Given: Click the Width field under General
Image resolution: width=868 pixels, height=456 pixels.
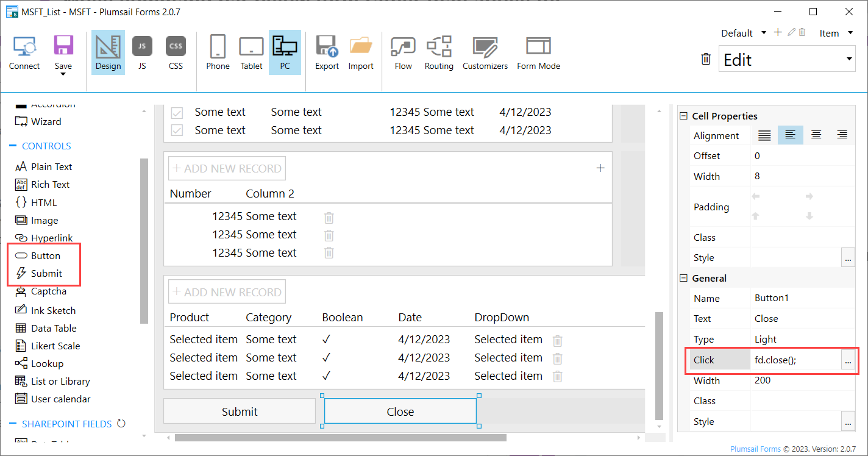Looking at the screenshot, I should pyautogui.click(x=795, y=380).
